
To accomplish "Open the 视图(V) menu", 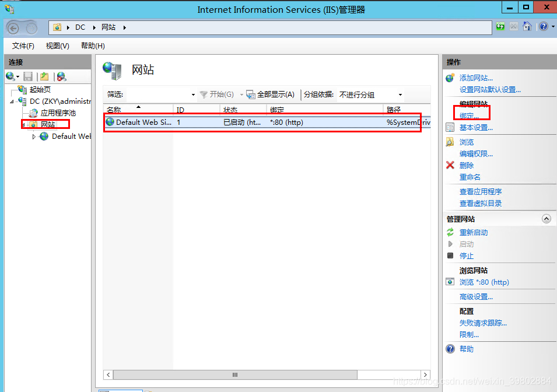I will (x=58, y=46).
